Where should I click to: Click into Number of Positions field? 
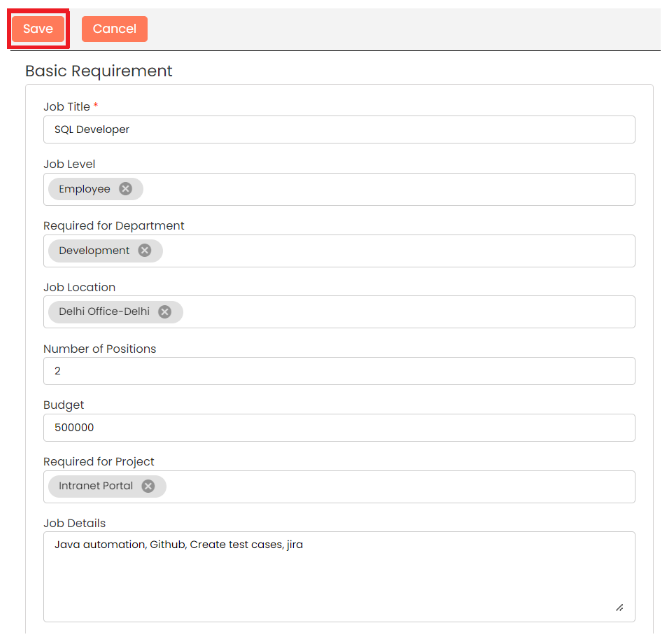[x=339, y=371]
